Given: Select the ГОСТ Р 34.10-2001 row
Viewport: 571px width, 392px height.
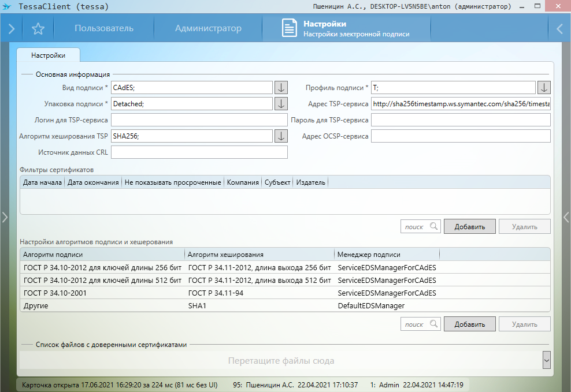Looking at the screenshot, I should coord(103,293).
